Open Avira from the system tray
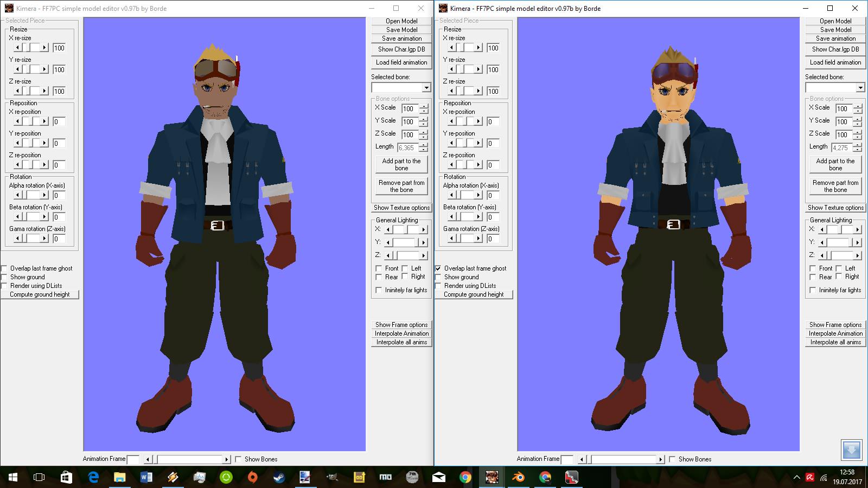 (809, 477)
